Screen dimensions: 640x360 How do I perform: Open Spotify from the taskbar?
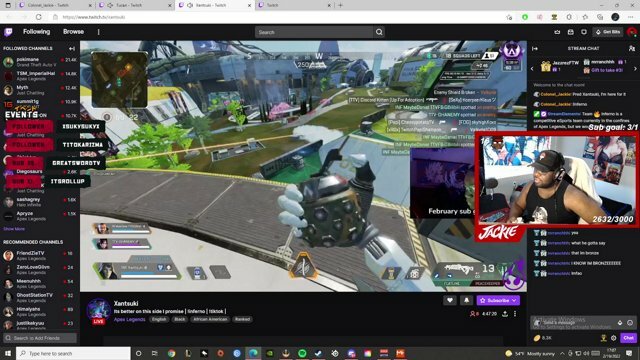point(302,353)
